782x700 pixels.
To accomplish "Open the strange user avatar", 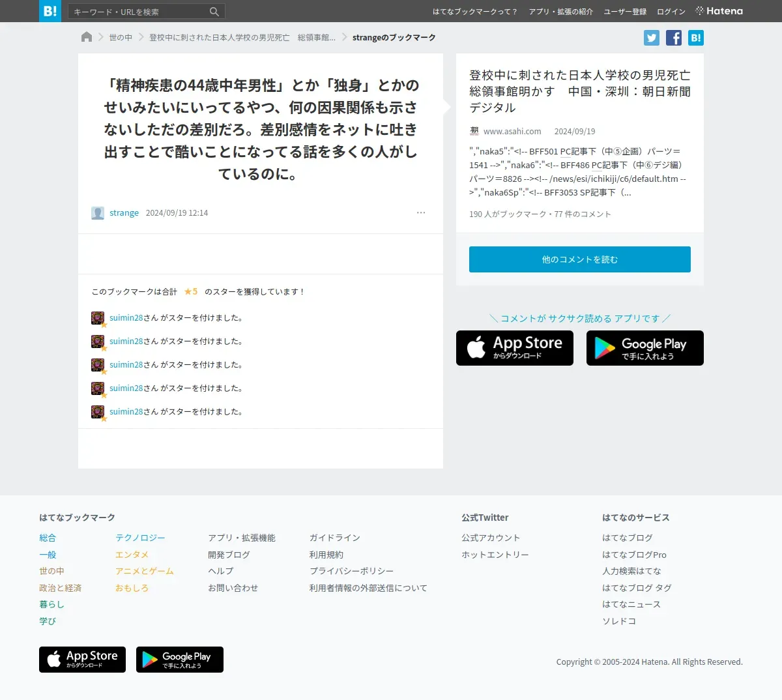I will [x=98, y=213].
